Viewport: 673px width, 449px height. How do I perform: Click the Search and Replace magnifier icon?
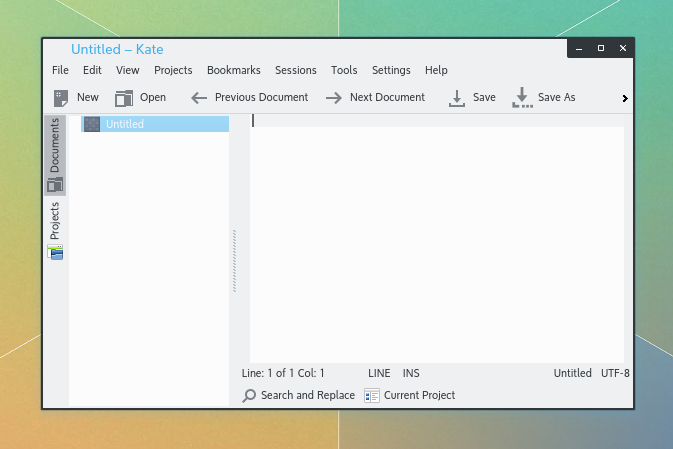249,395
